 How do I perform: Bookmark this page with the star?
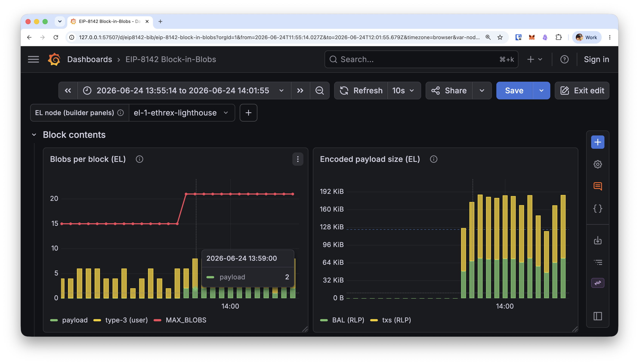tap(500, 37)
